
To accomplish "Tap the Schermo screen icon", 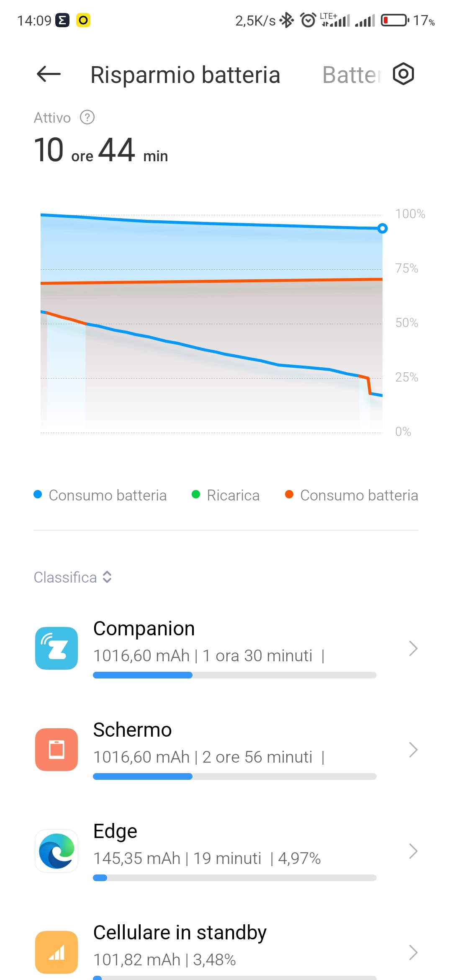I will click(56, 749).
